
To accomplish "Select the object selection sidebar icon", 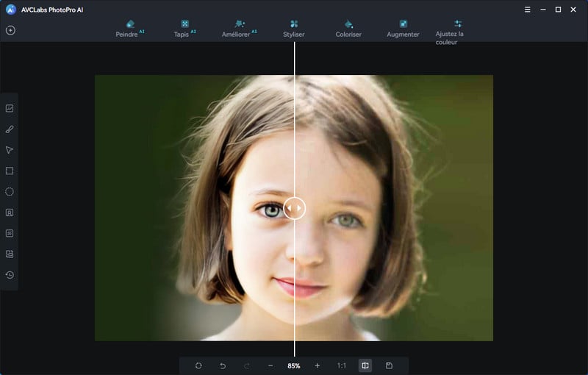I will click(x=10, y=233).
